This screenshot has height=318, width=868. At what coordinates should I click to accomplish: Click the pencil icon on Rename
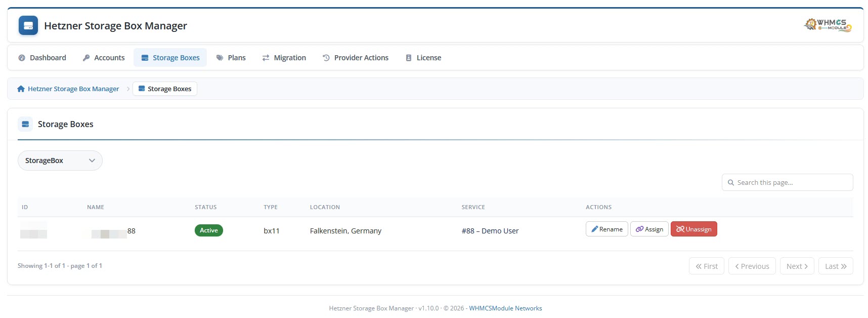tap(595, 229)
